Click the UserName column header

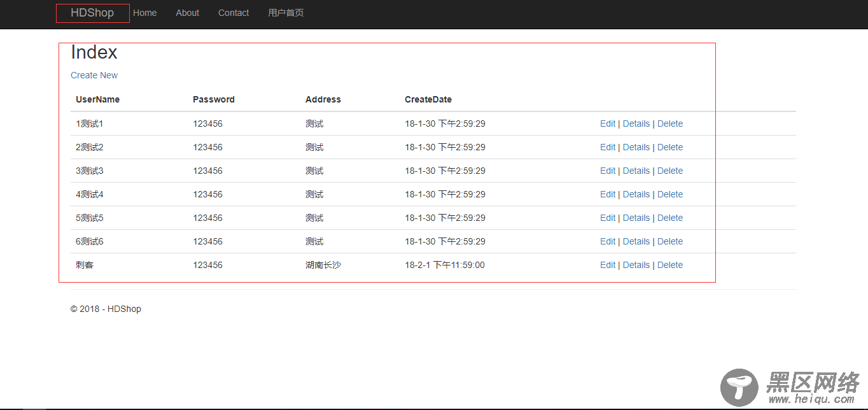point(97,99)
